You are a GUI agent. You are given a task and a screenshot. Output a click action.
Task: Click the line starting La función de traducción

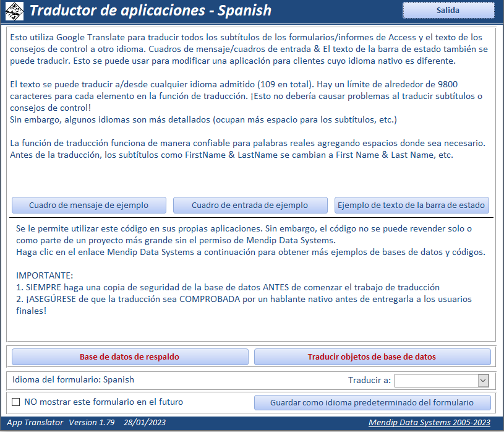[x=247, y=143]
